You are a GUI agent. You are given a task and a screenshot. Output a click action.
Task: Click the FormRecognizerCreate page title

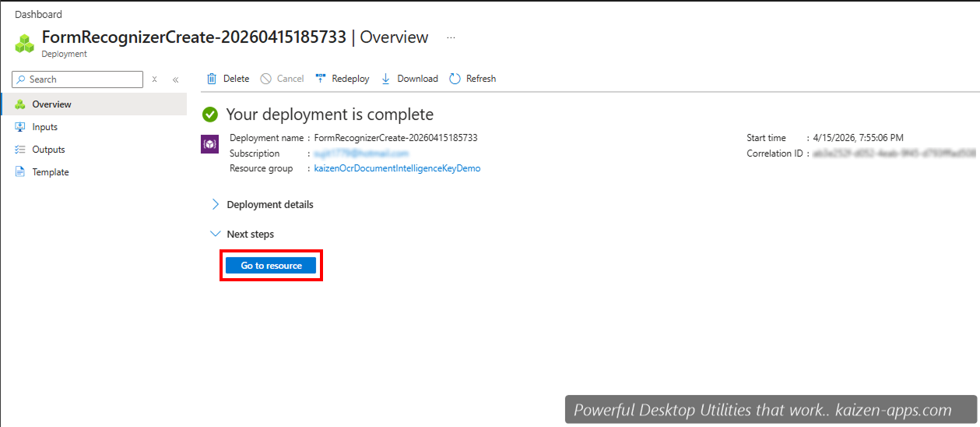(235, 37)
